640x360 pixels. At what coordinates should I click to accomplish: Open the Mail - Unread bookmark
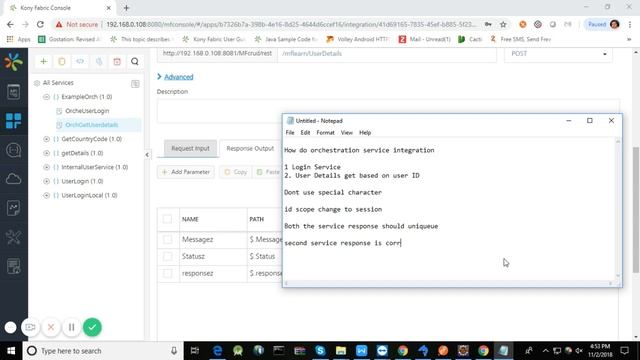coord(424,39)
